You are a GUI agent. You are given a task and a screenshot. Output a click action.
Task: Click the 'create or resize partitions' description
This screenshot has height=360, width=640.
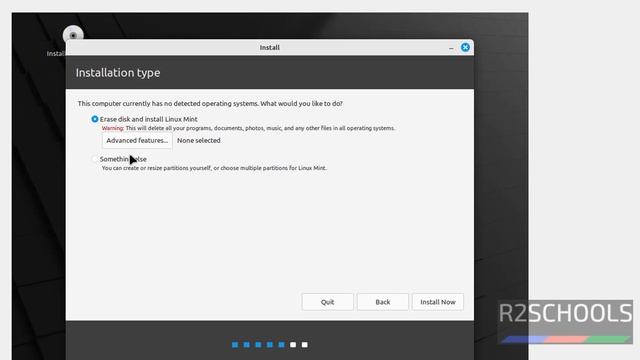(214, 168)
